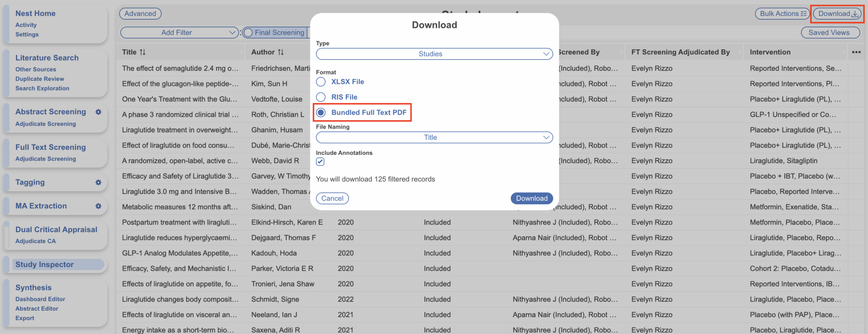Click author Kadouh, Hoda cell
Viewport: 868px width, 334px height.
pos(274,253)
